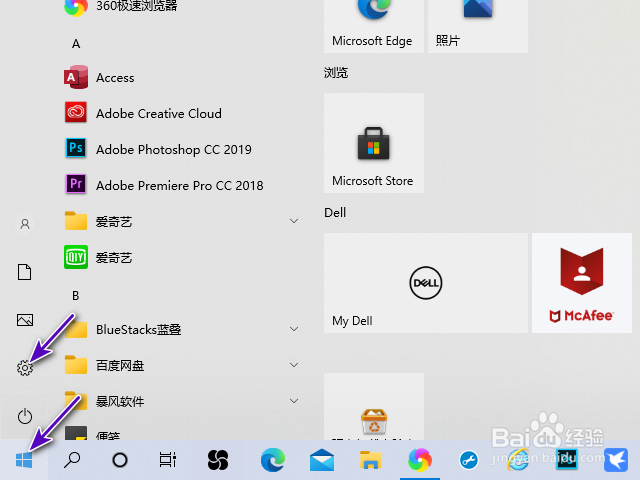Click the Power icon
Screen dimensions: 640x480
point(24,416)
